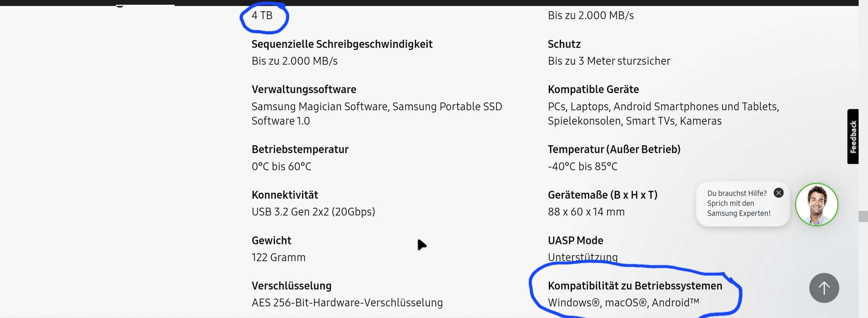Click the "122 Gramm" weight value
This screenshot has width=868, height=318.
pyautogui.click(x=278, y=257)
